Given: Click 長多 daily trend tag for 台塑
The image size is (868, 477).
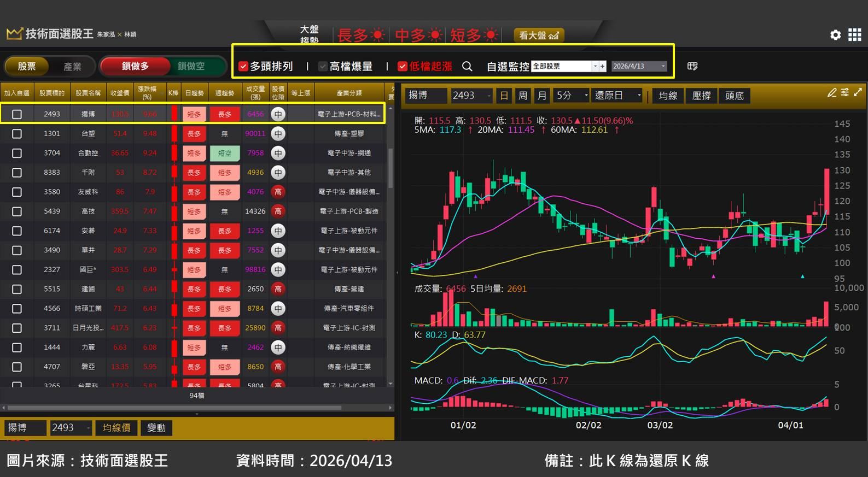Looking at the screenshot, I should coord(194,134).
